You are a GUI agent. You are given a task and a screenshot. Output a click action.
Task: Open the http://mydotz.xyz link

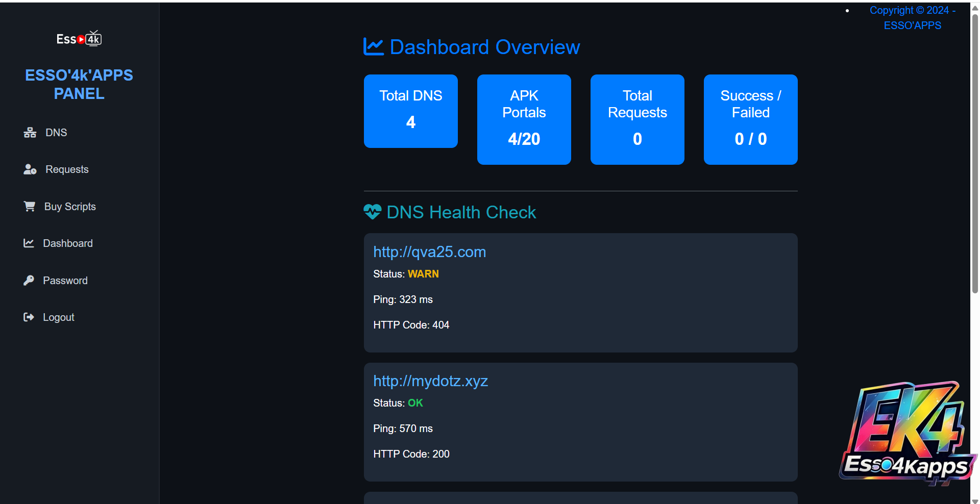point(430,381)
